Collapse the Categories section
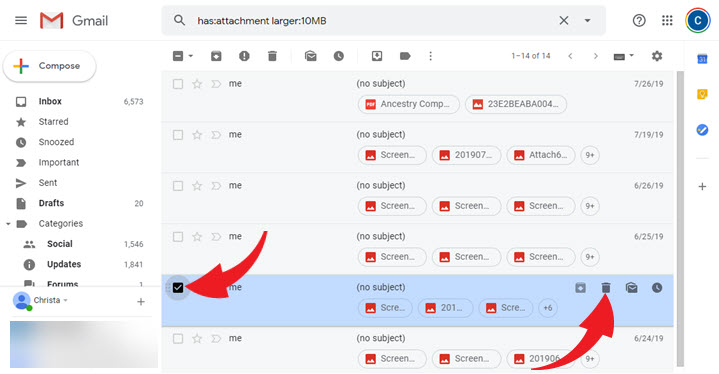 tap(8, 224)
